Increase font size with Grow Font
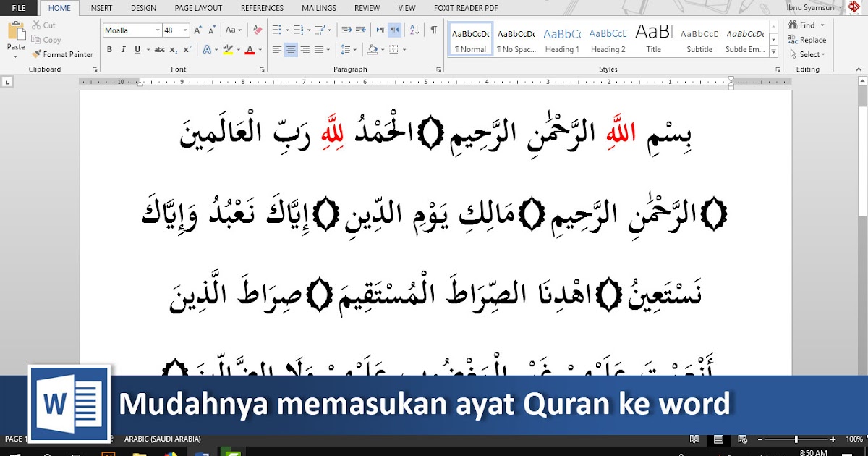This screenshot has height=456, width=868. (x=199, y=30)
